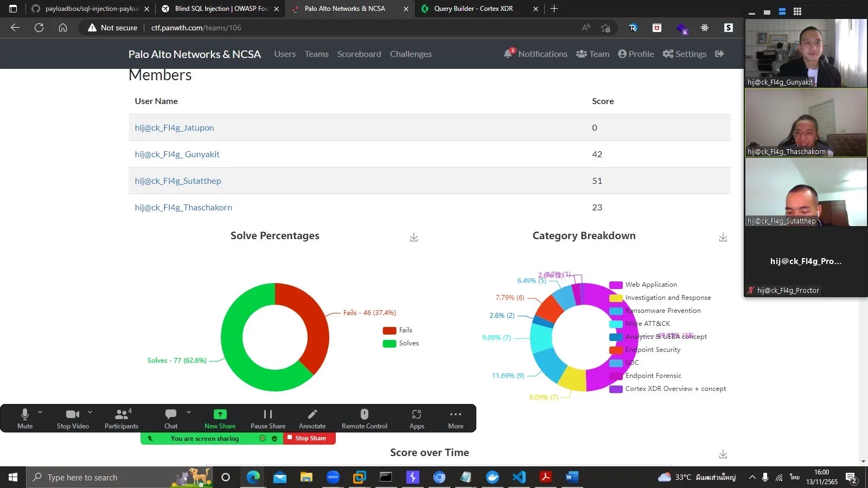The image size is (868, 488).
Task: Open Zoom Chat
Action: (x=171, y=419)
